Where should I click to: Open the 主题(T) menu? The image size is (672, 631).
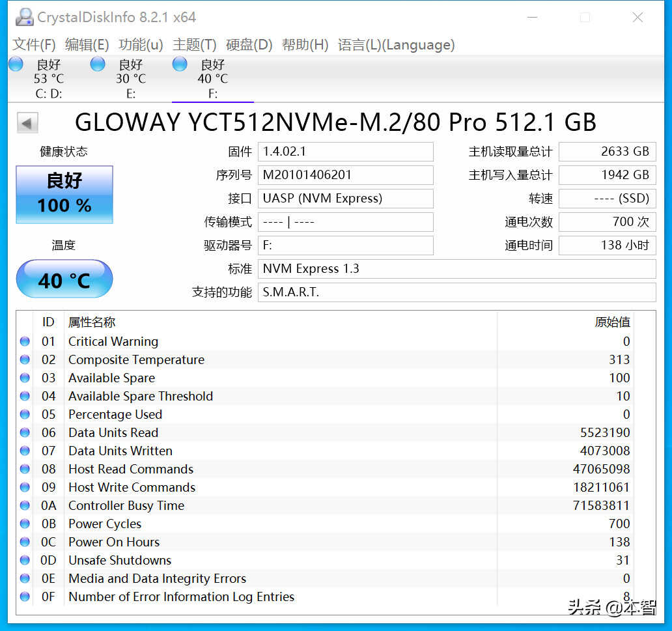click(x=195, y=44)
